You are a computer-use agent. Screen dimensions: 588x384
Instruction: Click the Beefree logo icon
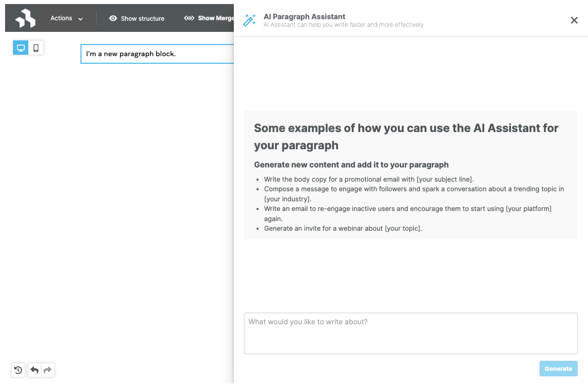pyautogui.click(x=25, y=18)
